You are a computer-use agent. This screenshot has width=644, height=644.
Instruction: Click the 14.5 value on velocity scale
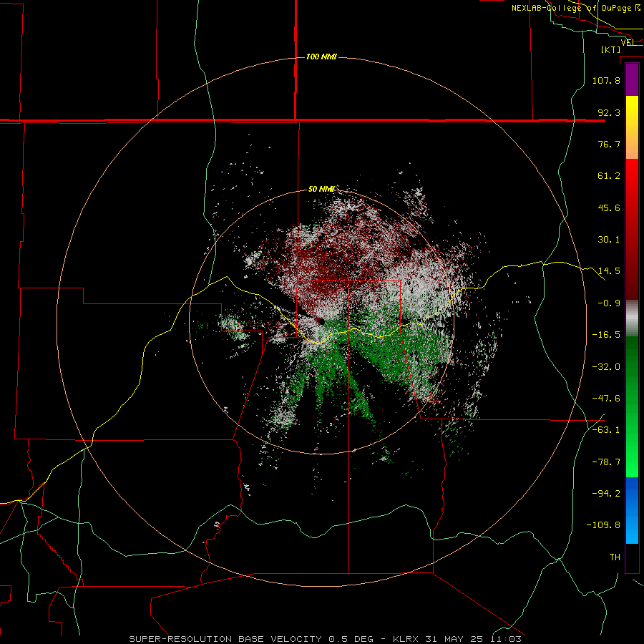point(609,271)
